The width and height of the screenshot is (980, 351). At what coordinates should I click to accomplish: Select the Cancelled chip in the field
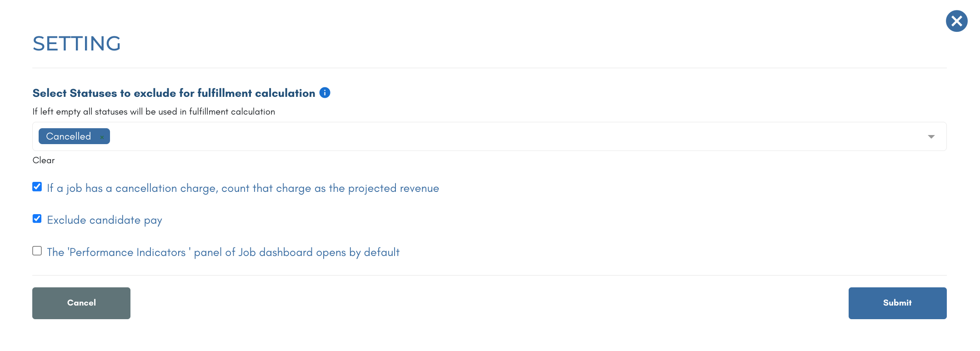(68, 136)
